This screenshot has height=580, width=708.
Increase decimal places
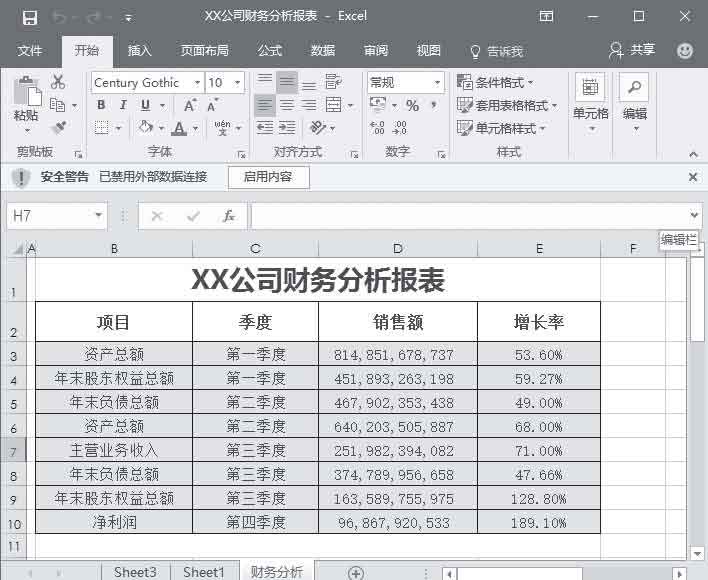tap(377, 128)
